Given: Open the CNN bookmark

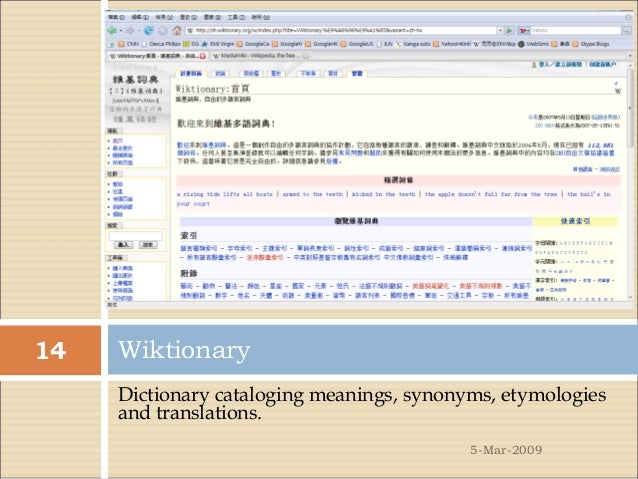Looking at the screenshot, I should coord(129,44).
